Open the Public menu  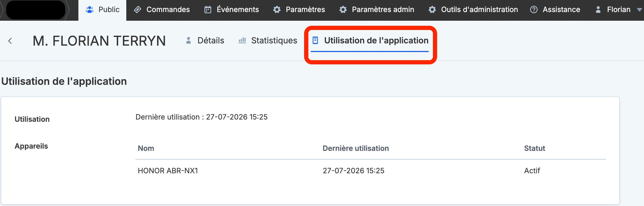tap(102, 10)
